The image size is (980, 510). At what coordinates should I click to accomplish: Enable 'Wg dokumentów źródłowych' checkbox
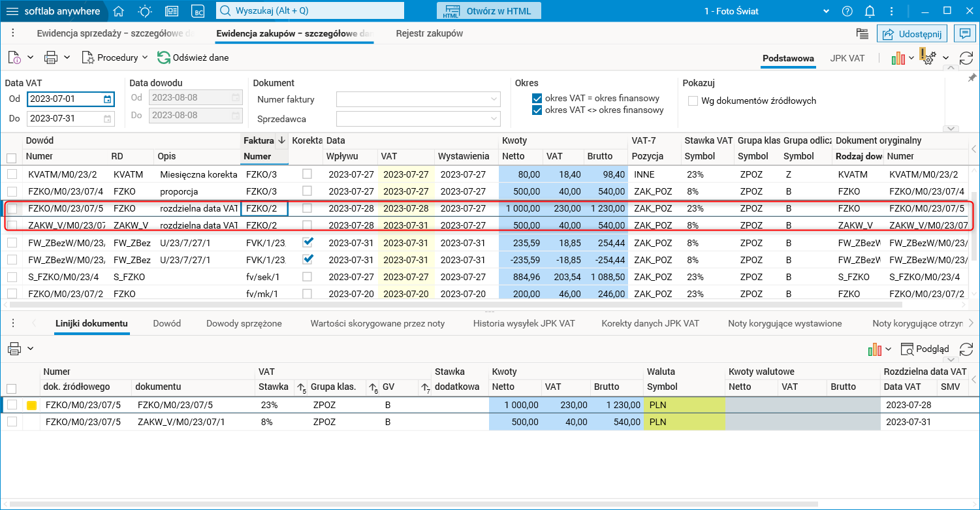(x=693, y=101)
